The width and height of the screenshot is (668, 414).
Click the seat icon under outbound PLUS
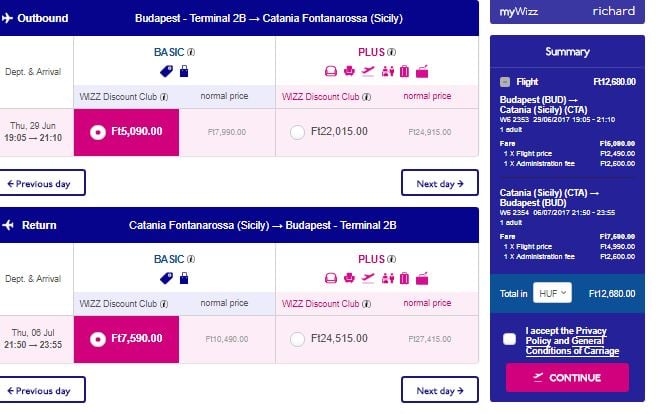point(331,71)
